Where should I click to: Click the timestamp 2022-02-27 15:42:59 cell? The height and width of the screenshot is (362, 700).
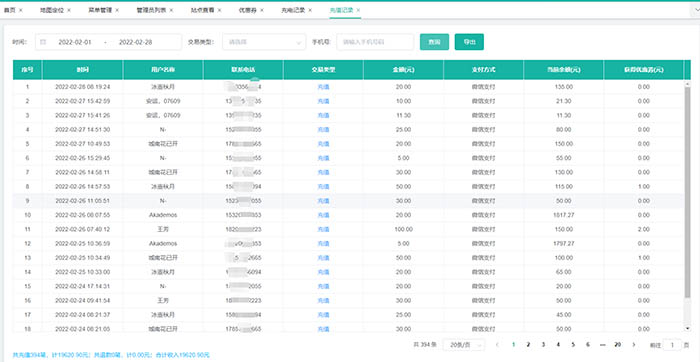click(x=83, y=101)
